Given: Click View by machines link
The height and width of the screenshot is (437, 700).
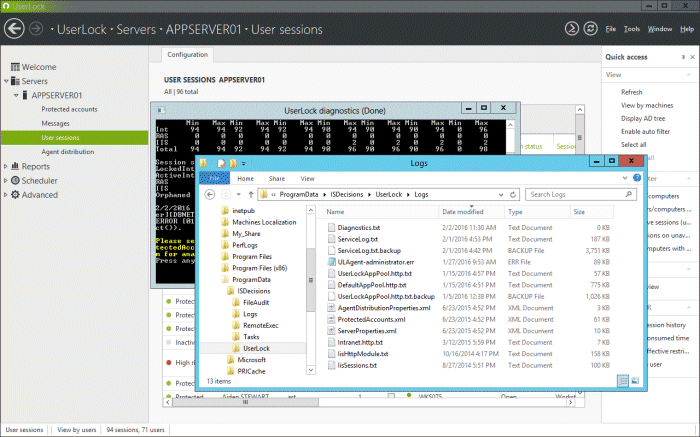Looking at the screenshot, I should click(647, 105).
